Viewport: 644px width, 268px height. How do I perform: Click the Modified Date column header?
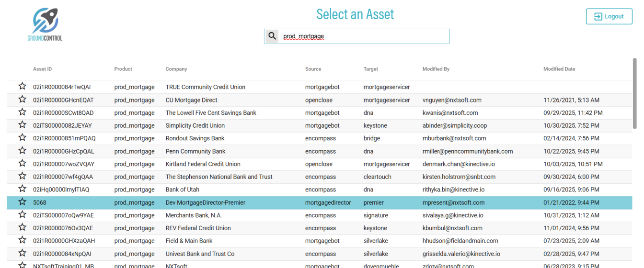559,69
